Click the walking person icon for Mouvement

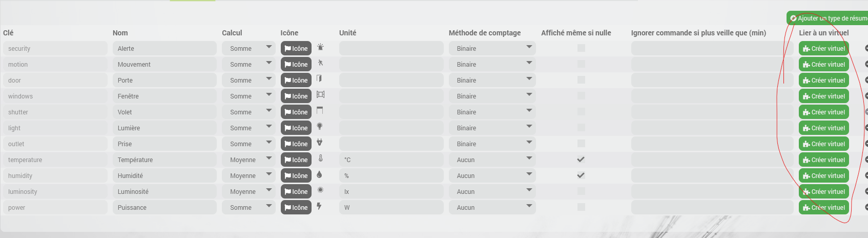pyautogui.click(x=320, y=63)
